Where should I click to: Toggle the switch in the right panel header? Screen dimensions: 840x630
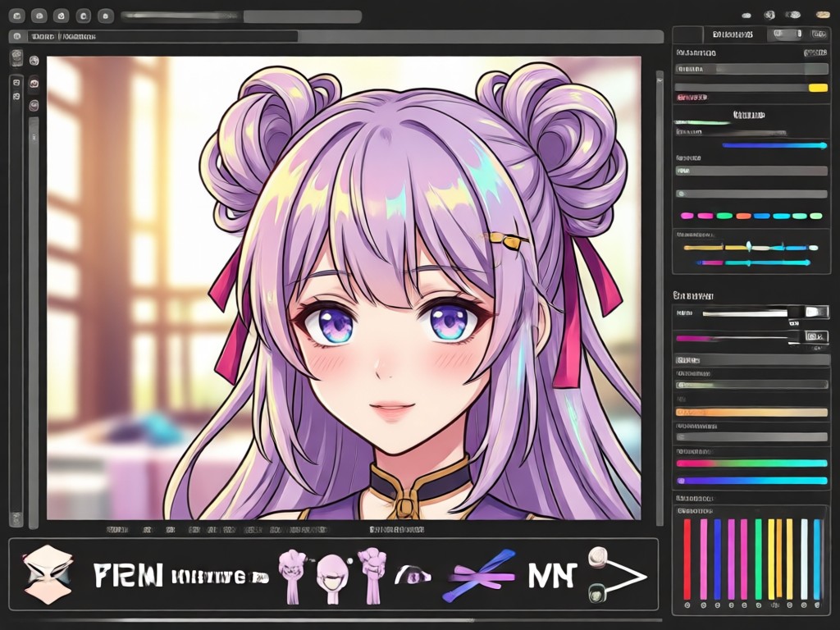(x=787, y=34)
